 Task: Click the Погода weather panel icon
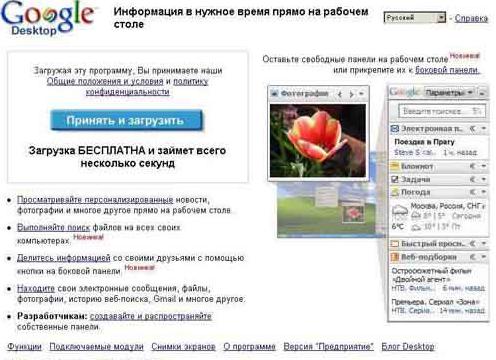click(395, 192)
